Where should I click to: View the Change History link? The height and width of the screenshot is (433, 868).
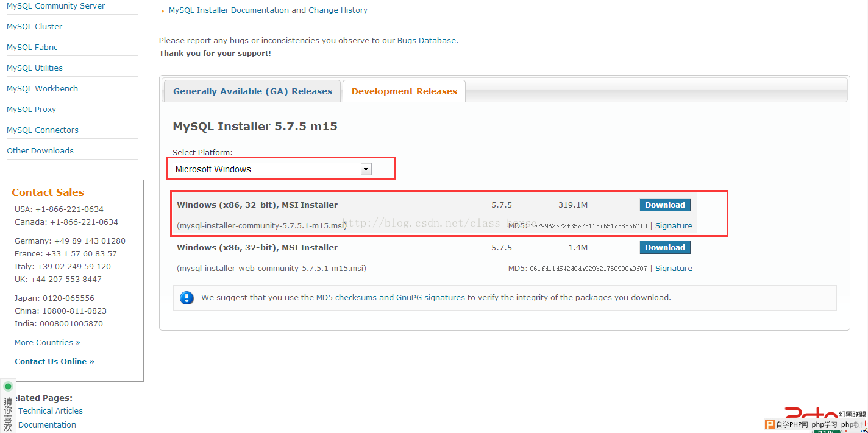pyautogui.click(x=338, y=10)
